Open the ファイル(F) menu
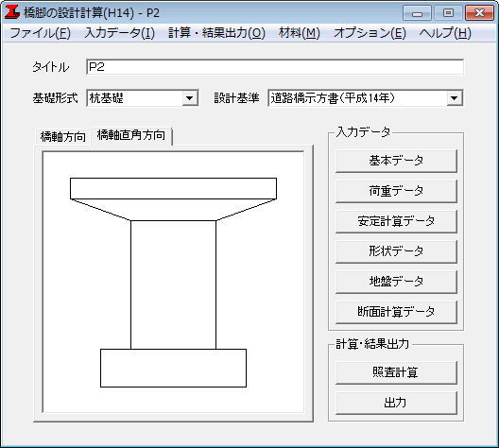Viewport: 499px width, 448px height. (41, 33)
